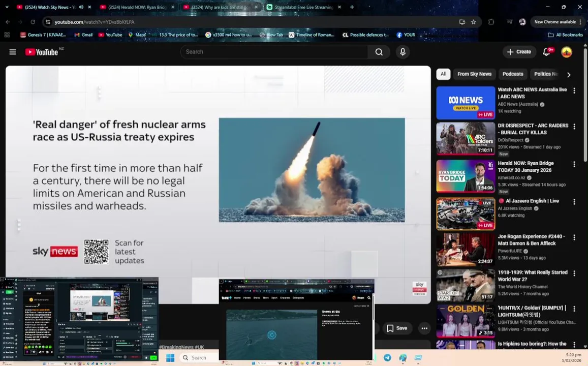Click the magnifier search button on YouTube
This screenshot has width=588, height=366.
point(379,52)
